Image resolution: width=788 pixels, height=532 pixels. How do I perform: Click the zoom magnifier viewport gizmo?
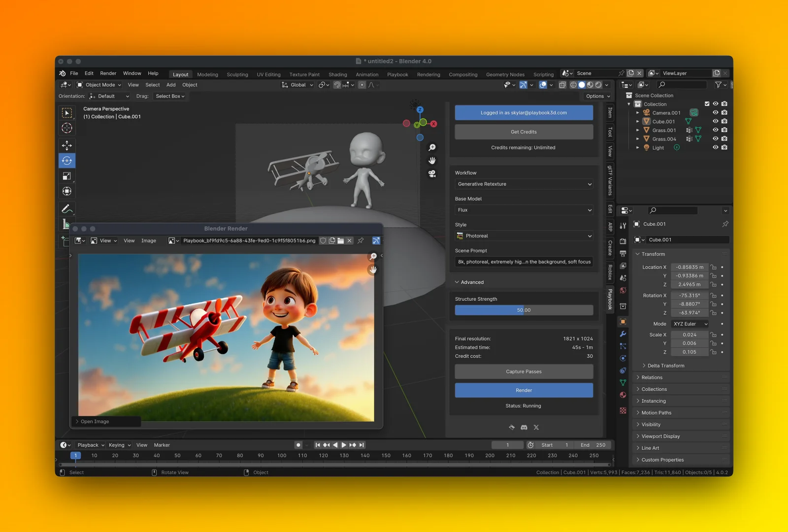point(432,147)
